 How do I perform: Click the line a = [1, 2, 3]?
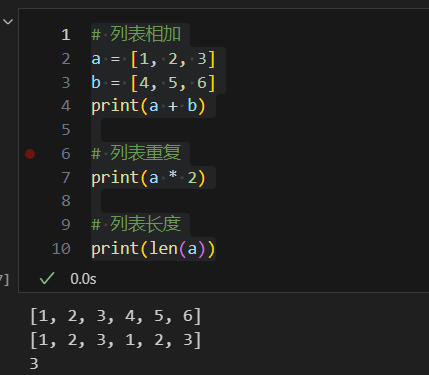tap(153, 59)
